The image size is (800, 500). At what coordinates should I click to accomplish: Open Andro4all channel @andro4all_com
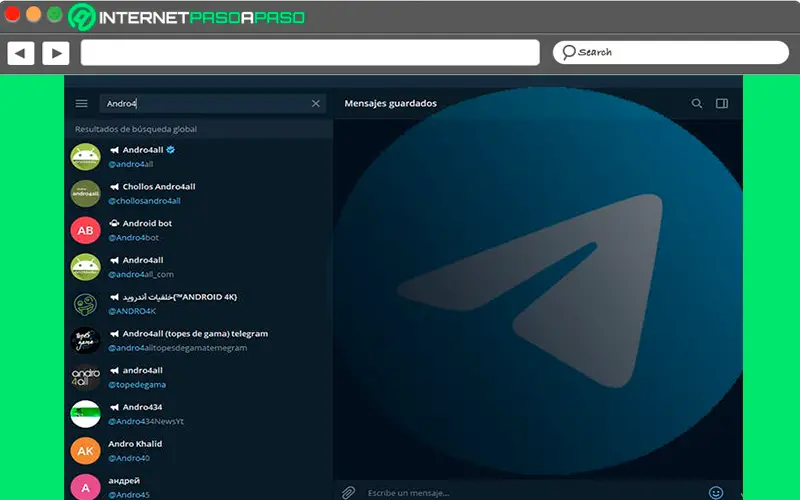click(199, 267)
